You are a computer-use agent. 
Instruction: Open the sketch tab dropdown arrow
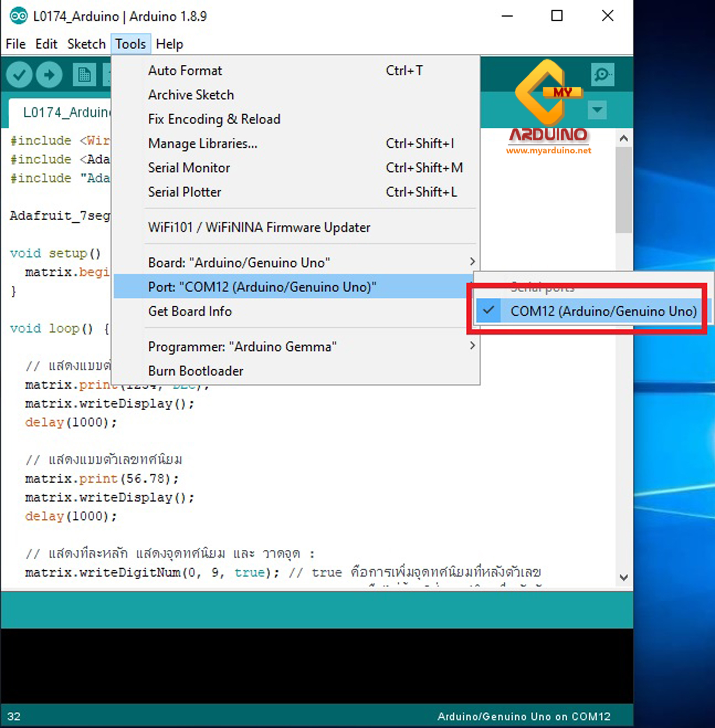597,110
